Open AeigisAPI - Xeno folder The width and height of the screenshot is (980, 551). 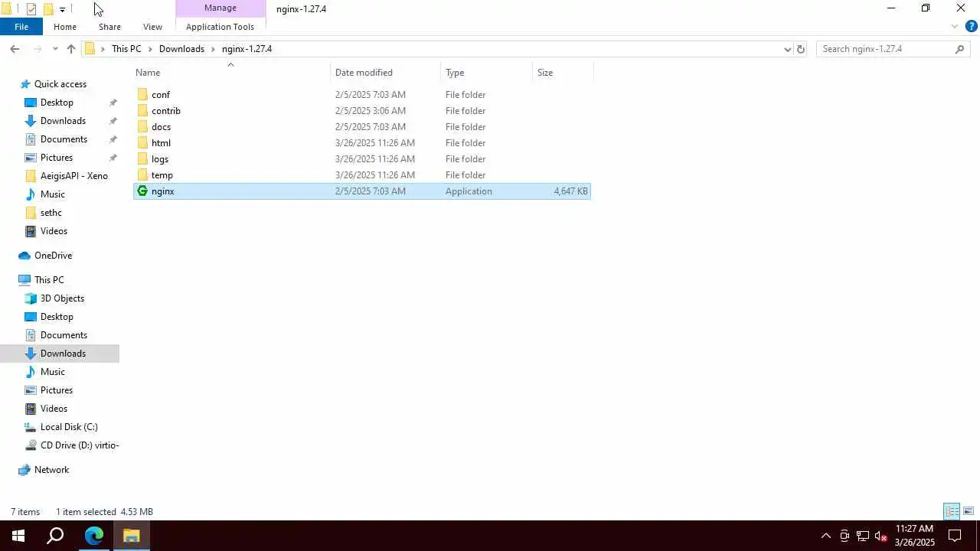click(73, 176)
